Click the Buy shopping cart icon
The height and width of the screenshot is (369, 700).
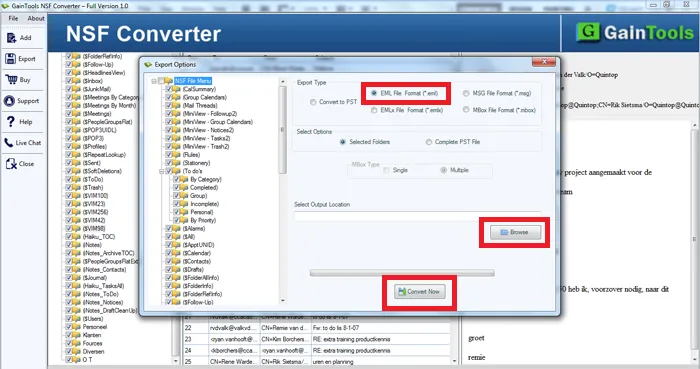pyautogui.click(x=11, y=80)
